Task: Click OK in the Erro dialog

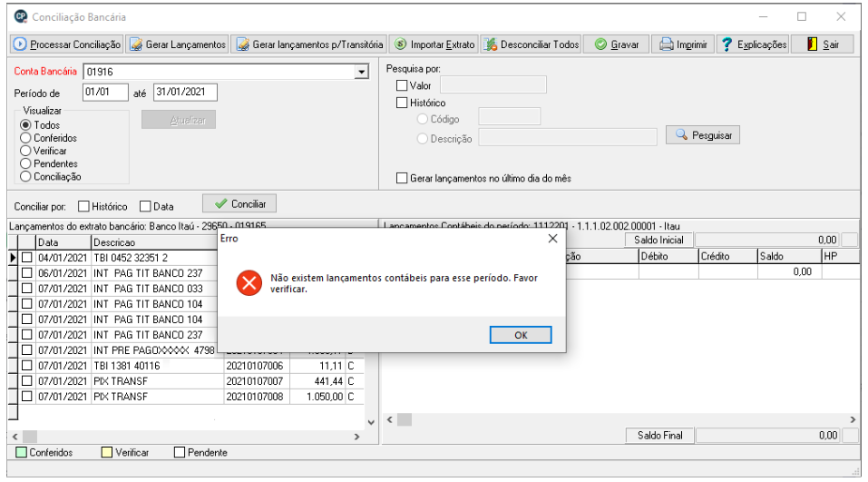Action: [x=521, y=335]
